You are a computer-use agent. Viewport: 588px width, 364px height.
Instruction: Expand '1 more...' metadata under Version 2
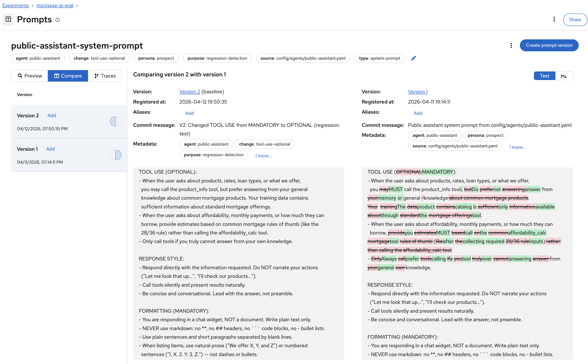[263, 156]
